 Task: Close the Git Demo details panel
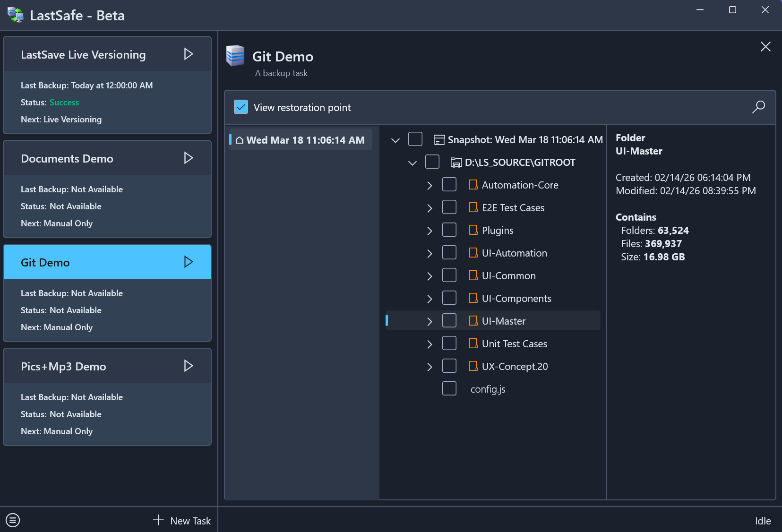[765, 47]
